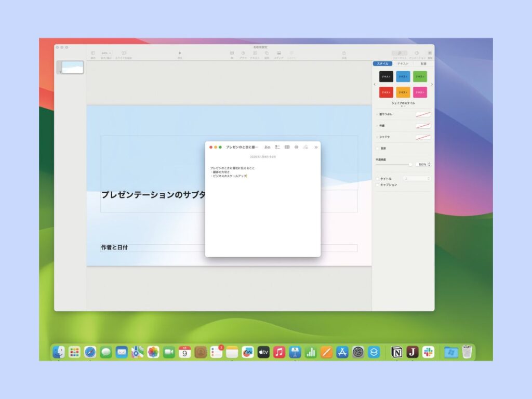Apply the blue shape style
532x399 pixels.
point(403,77)
